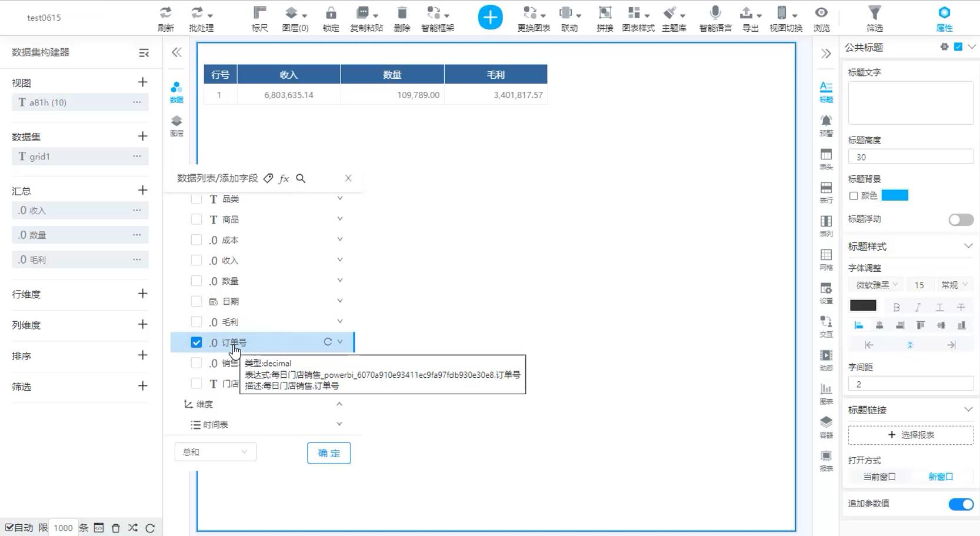Screen dimensions: 980x536
Task: Turn off the 追加参数值 switch
Action: 961,504
